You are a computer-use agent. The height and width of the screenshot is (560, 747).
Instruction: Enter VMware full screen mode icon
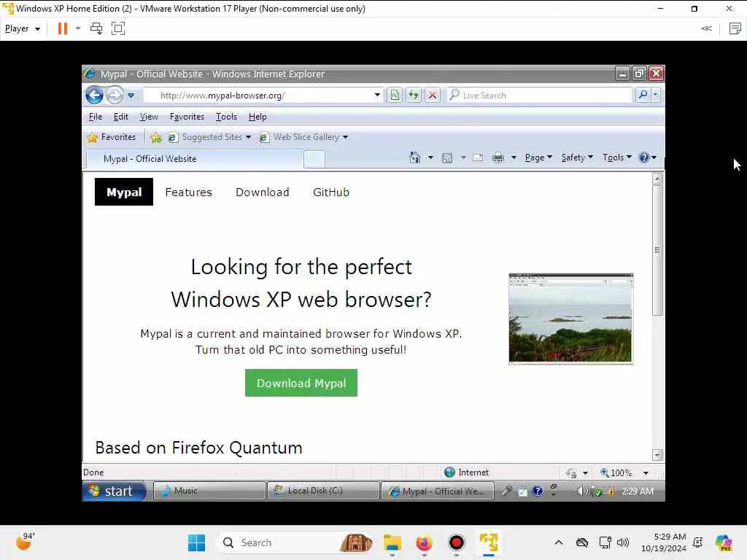pos(117,28)
